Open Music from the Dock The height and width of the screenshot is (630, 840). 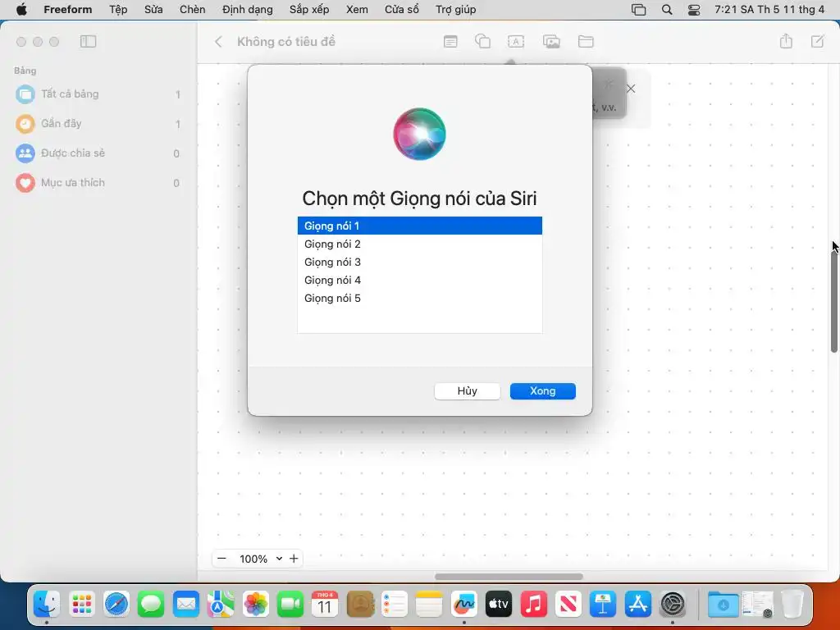tap(533, 605)
